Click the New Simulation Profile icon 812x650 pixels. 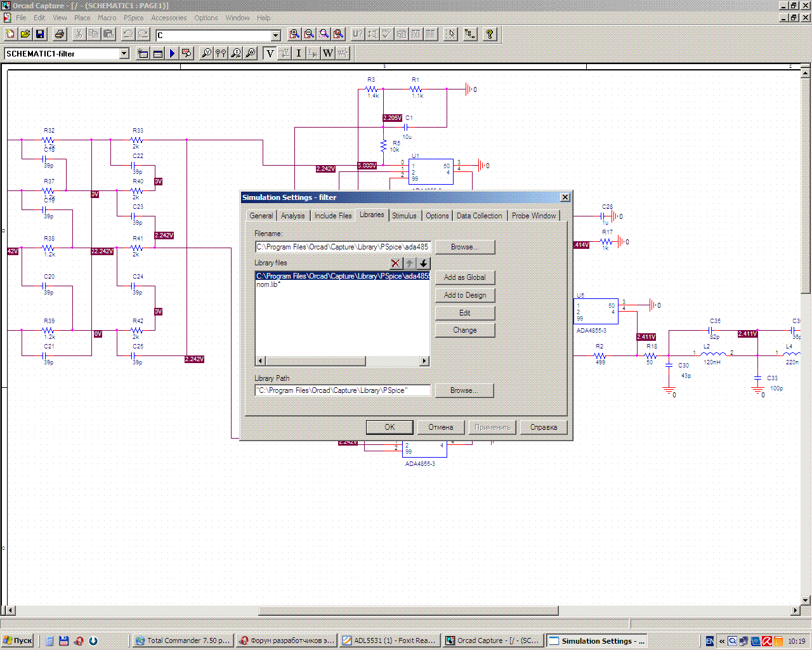pyautogui.click(x=143, y=53)
